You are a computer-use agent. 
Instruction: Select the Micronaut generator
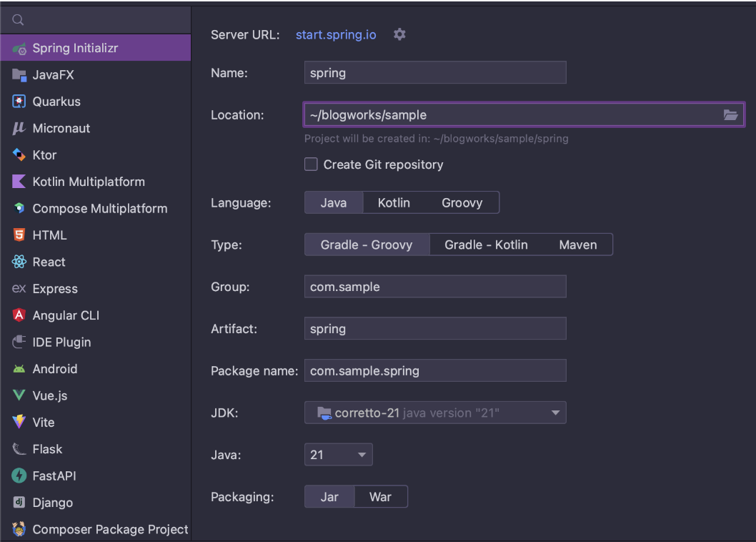point(96,128)
